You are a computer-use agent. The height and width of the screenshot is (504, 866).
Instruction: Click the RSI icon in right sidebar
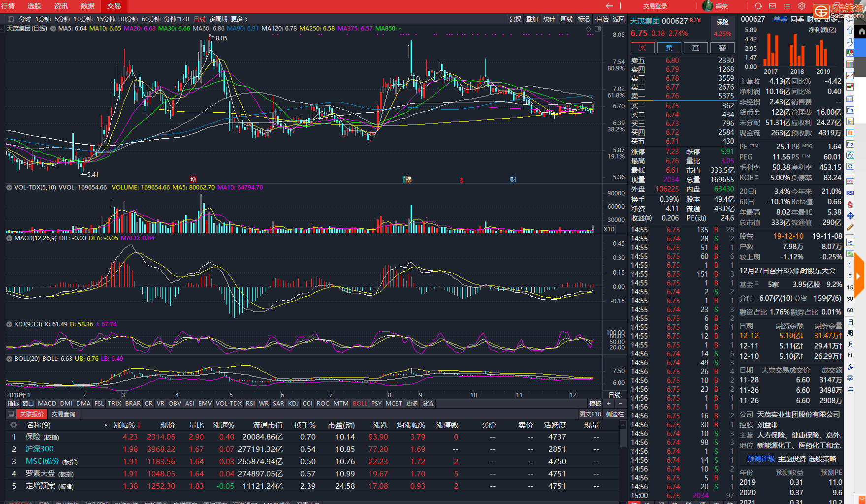pos(850,193)
